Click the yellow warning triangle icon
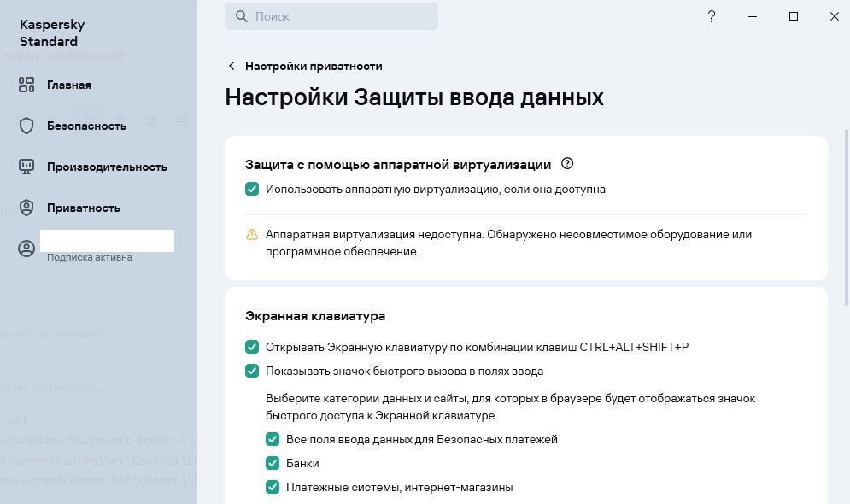This screenshot has width=850, height=504. coord(252,234)
